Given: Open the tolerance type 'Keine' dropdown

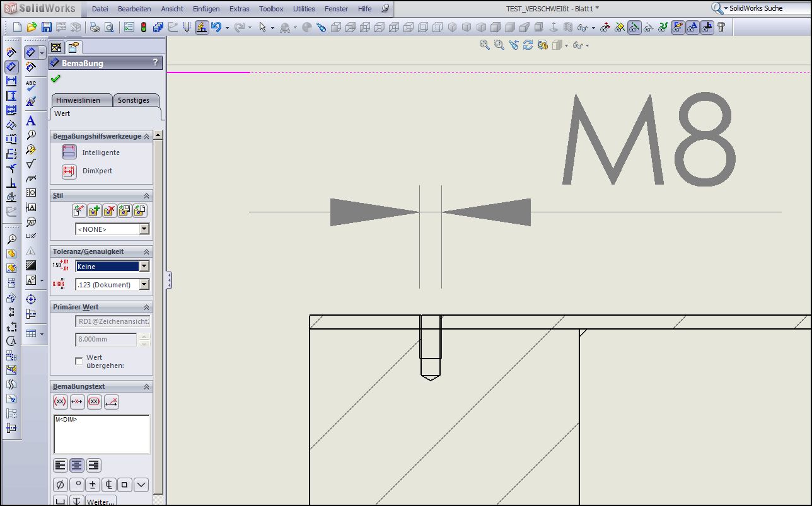Looking at the screenshot, I should point(144,267).
